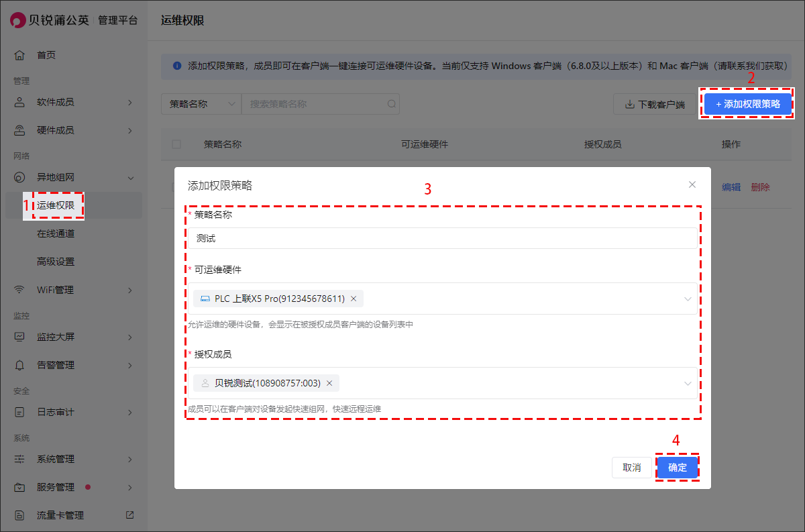Click the WiFi管理 wifi icon
Viewport: 805px width, 532px height.
click(19, 290)
